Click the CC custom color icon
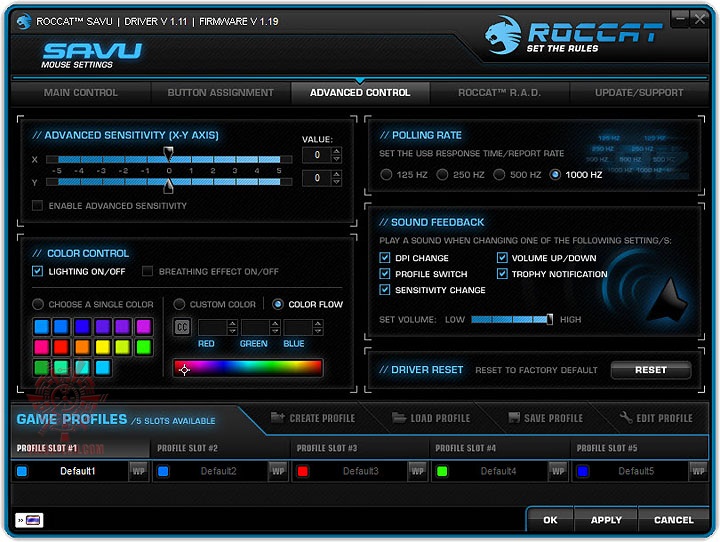The image size is (720, 542). [x=182, y=327]
